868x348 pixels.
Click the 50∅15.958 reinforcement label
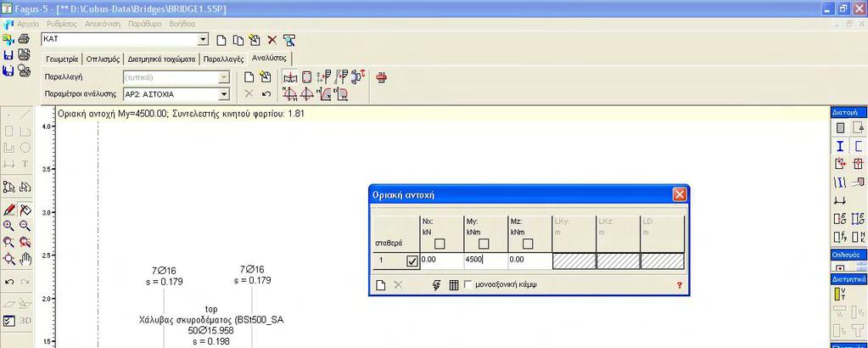point(211,331)
